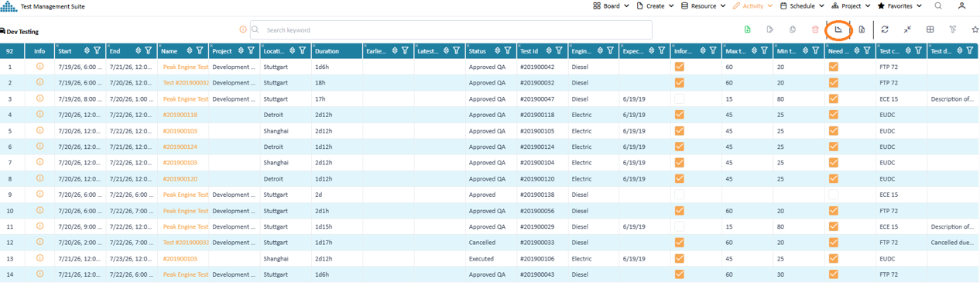Open the Activity menu
Image resolution: width=980 pixels, height=283 pixels.
pos(752,5)
